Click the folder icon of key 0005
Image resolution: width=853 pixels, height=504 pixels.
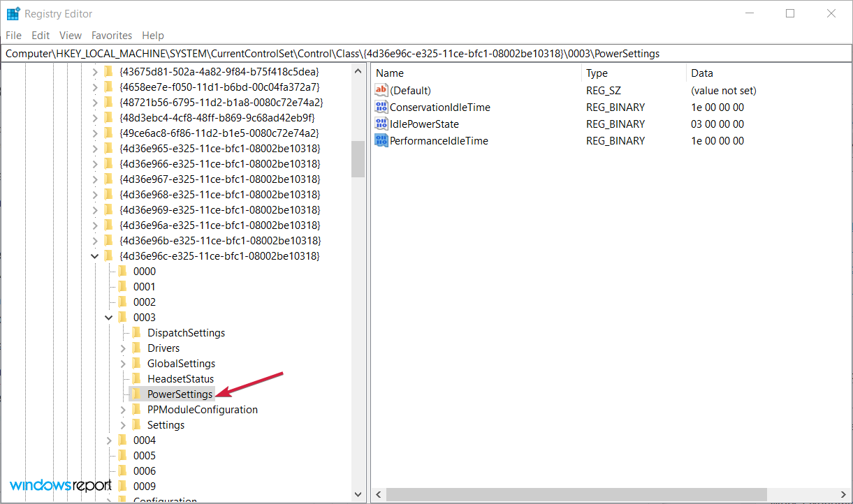[x=122, y=455]
